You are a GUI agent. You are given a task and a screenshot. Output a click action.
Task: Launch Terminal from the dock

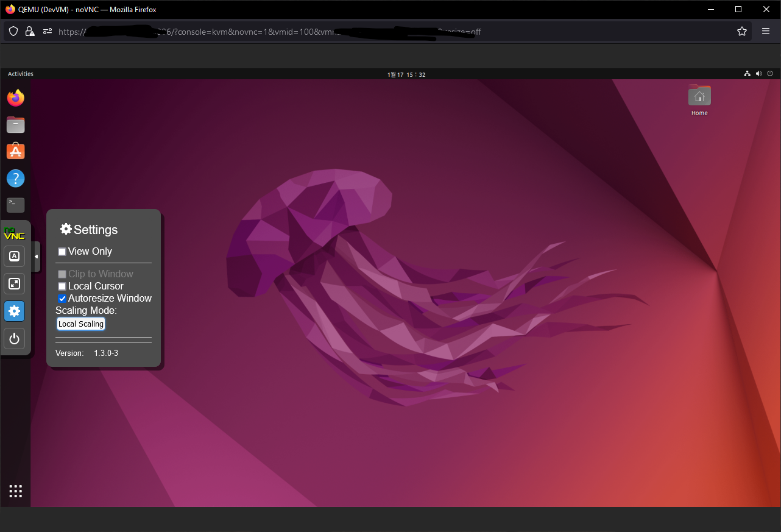[x=15, y=205]
